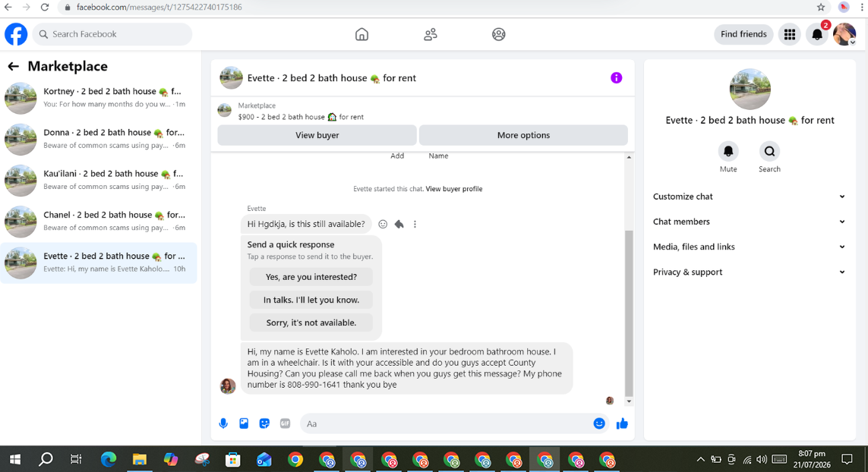Click the More options button
The width and height of the screenshot is (868, 472).
523,135
